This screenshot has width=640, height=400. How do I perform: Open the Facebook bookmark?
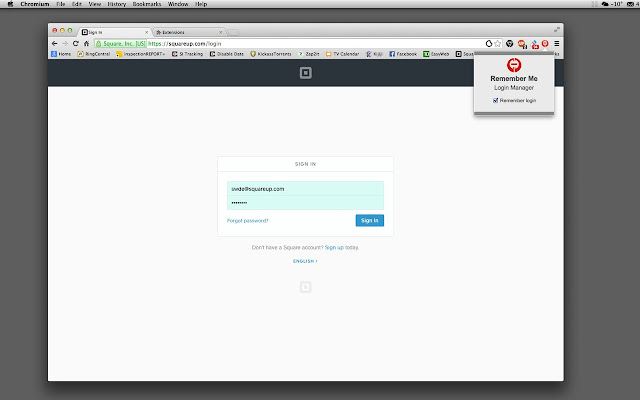(x=403, y=54)
